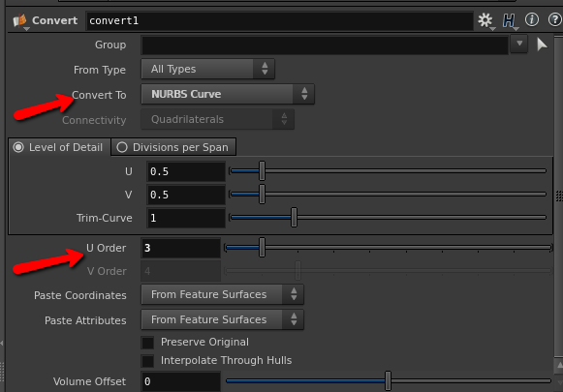Click the parameter pane vertical scrollbar
Viewport: 563px width, 392px height.
click(559, 196)
